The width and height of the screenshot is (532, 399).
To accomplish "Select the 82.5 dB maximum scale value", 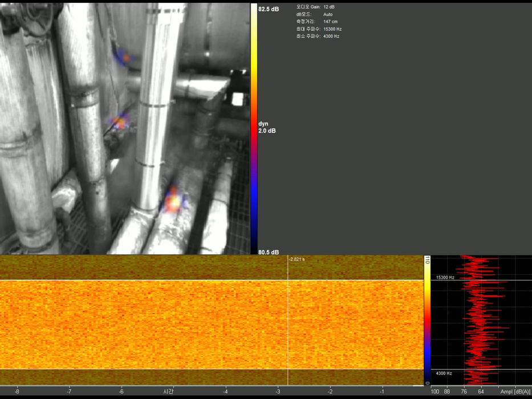I will pos(269,9).
